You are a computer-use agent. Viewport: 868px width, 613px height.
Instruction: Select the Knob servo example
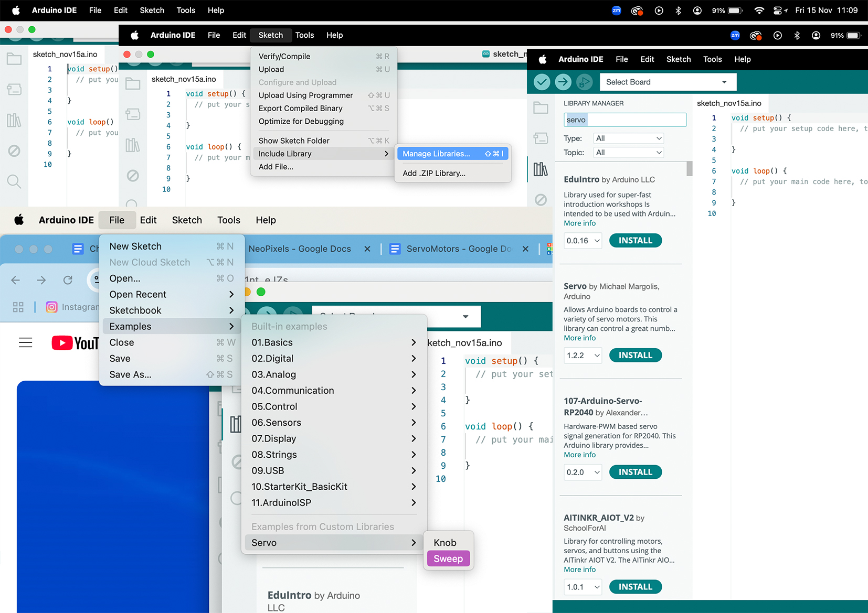tap(449, 543)
